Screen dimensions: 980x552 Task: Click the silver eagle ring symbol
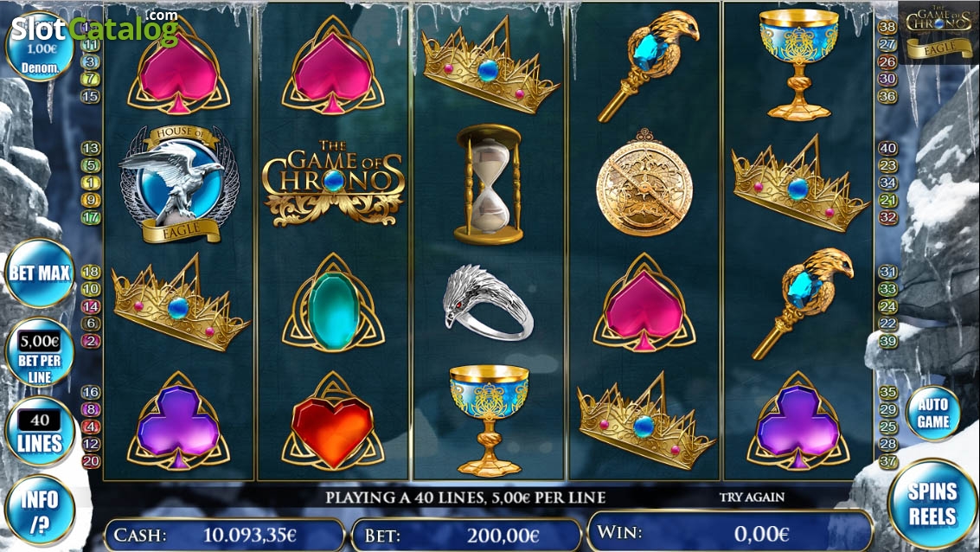click(x=488, y=304)
